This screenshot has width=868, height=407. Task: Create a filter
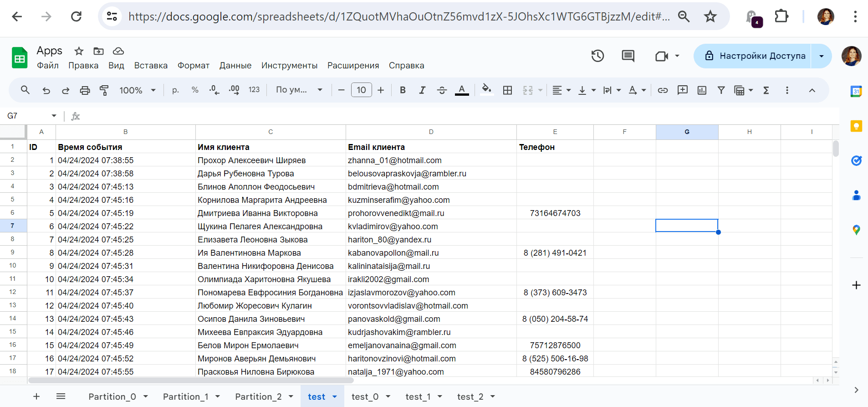721,90
